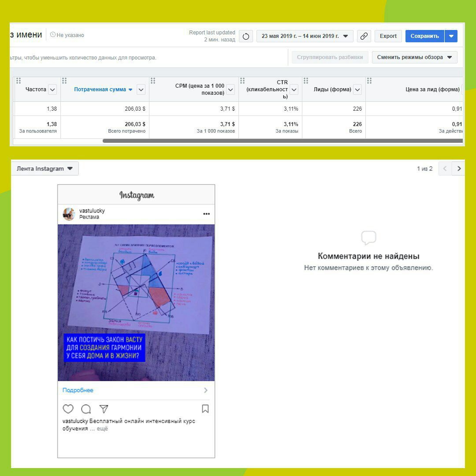Click the comment bubble icon under post
Image resolution: width=476 pixels, height=476 pixels.
tap(86, 409)
